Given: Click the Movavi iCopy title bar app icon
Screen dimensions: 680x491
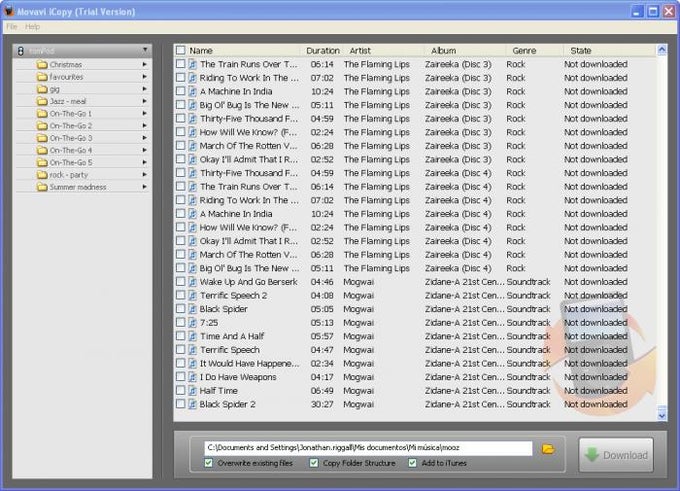Looking at the screenshot, I should tap(9, 10).
